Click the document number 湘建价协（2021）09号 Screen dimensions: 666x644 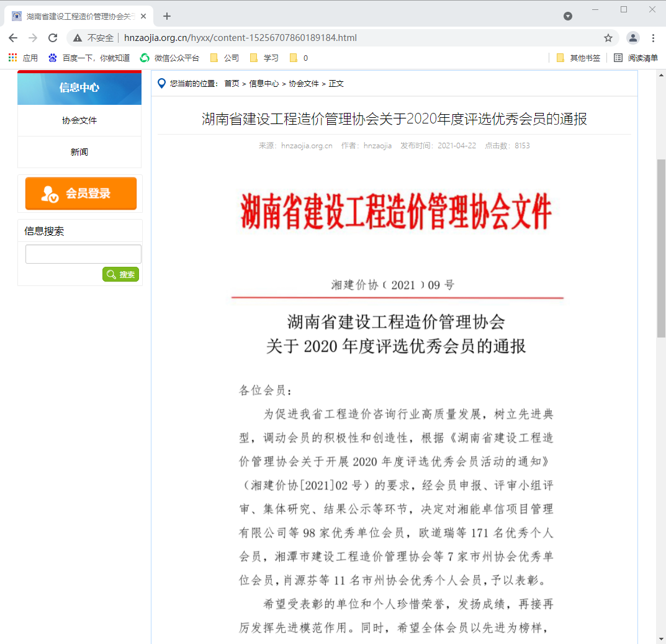(x=393, y=285)
